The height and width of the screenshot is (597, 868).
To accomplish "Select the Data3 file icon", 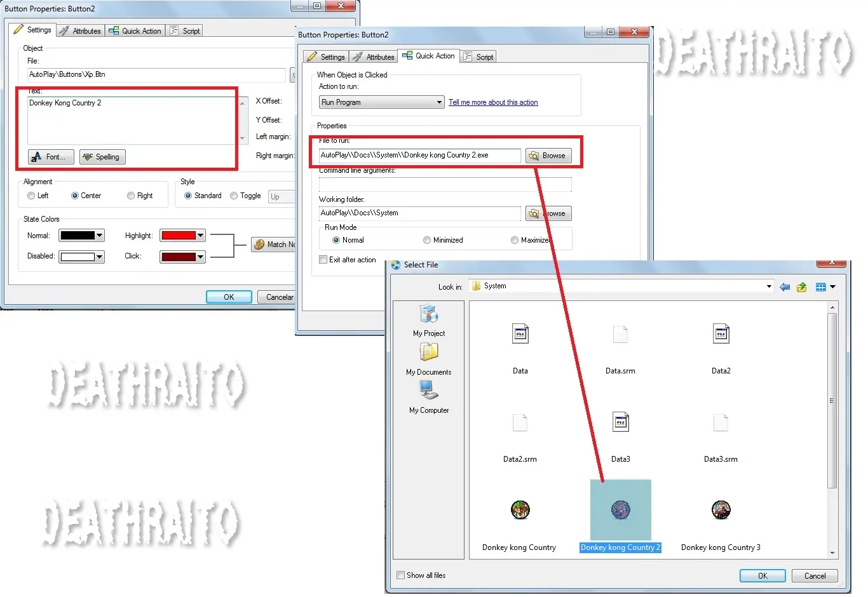I will [x=621, y=422].
